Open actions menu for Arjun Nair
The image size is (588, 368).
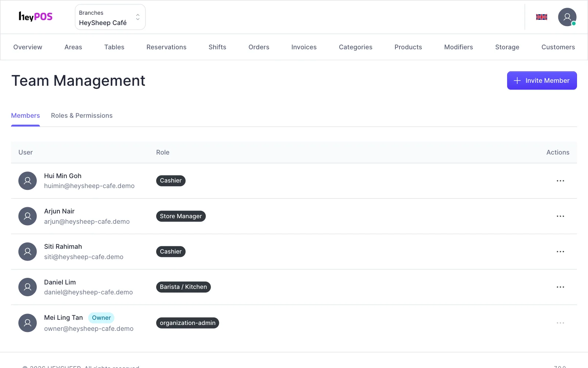pos(560,216)
